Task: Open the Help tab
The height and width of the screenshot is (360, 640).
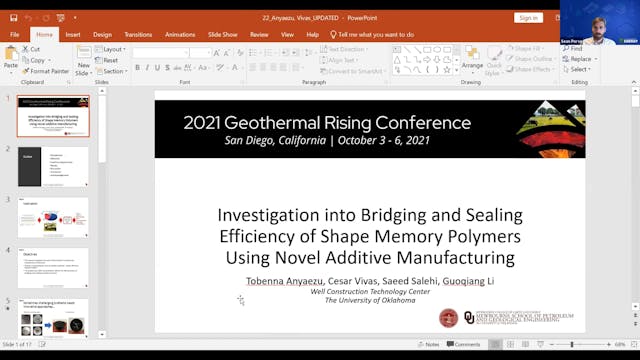Action: tap(313, 35)
